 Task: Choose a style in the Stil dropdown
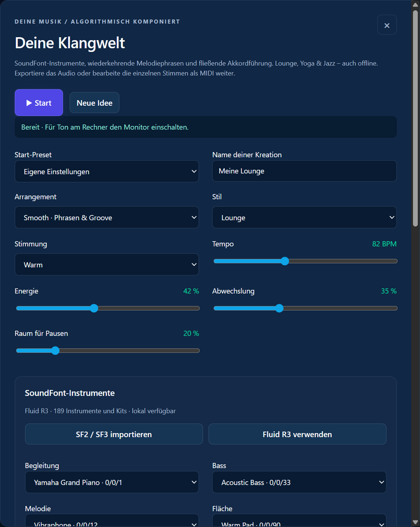click(304, 217)
